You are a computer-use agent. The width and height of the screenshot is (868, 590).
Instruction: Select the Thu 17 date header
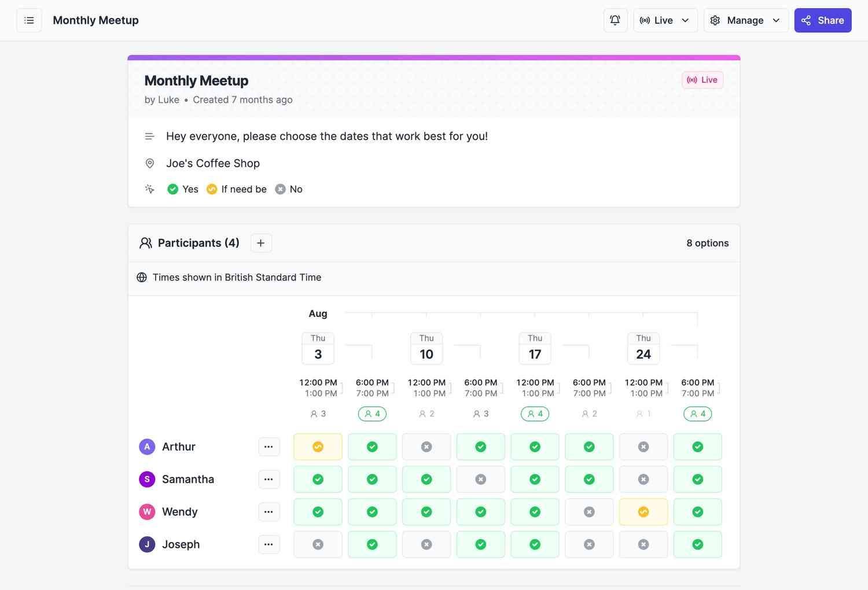coord(535,348)
